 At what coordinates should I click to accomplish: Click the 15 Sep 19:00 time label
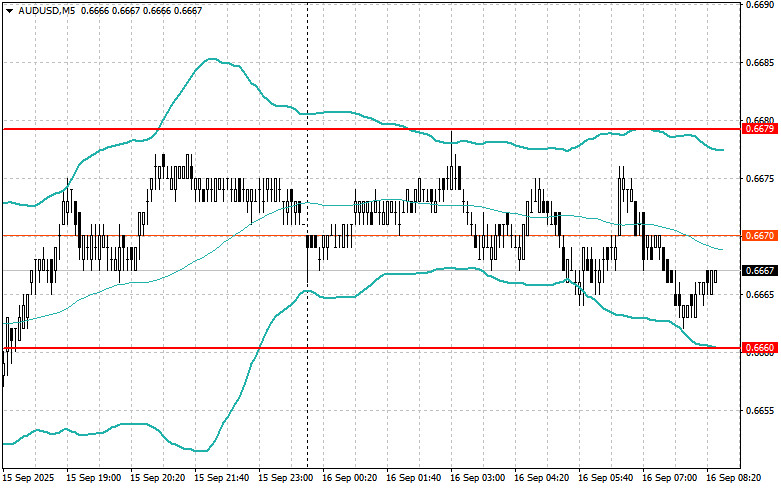click(x=94, y=478)
